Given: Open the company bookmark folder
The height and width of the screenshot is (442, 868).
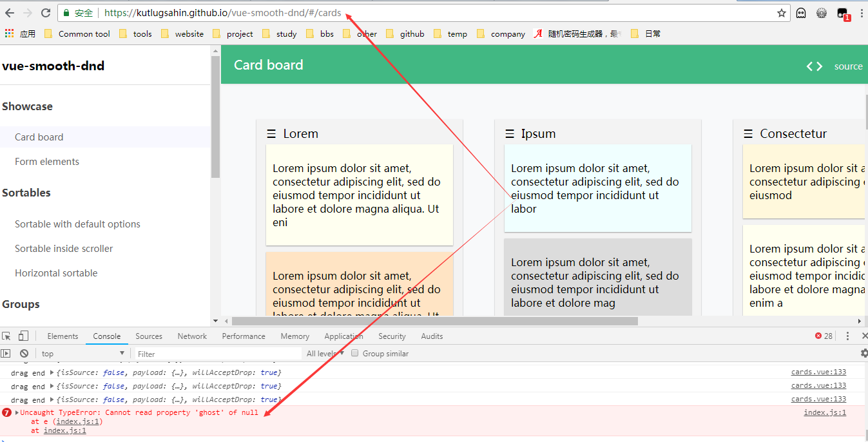Looking at the screenshot, I should tap(501, 34).
